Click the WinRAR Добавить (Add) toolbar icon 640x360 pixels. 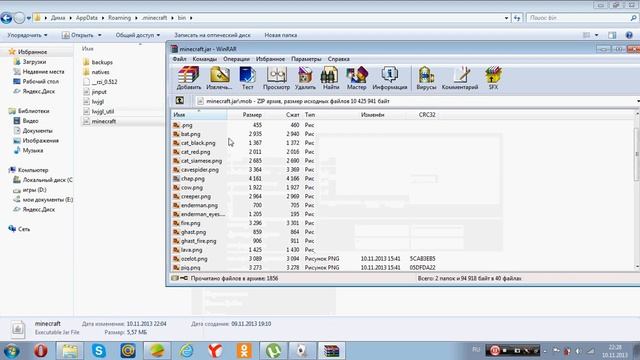pos(189,78)
